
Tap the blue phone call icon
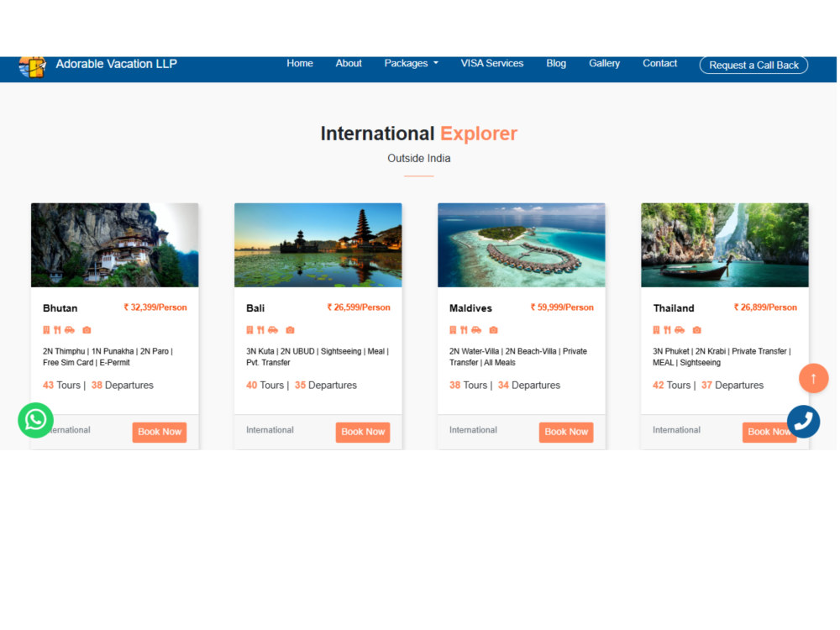tap(803, 422)
